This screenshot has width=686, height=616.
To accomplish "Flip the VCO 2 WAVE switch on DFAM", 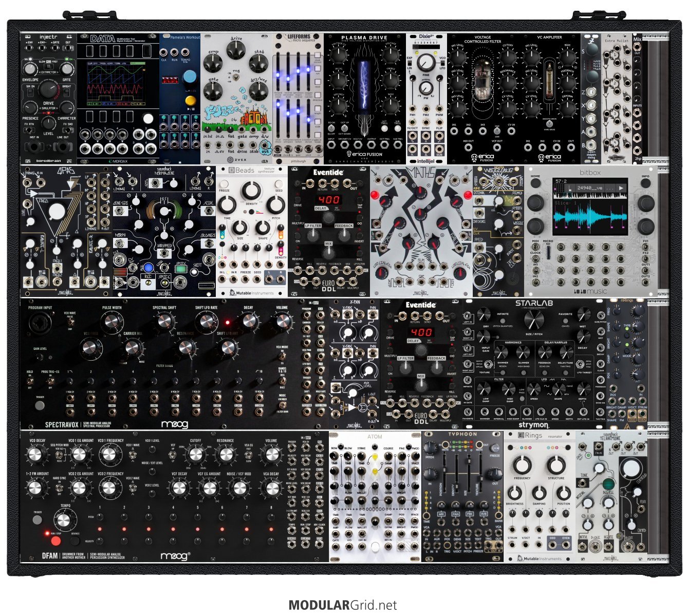I will click(133, 488).
